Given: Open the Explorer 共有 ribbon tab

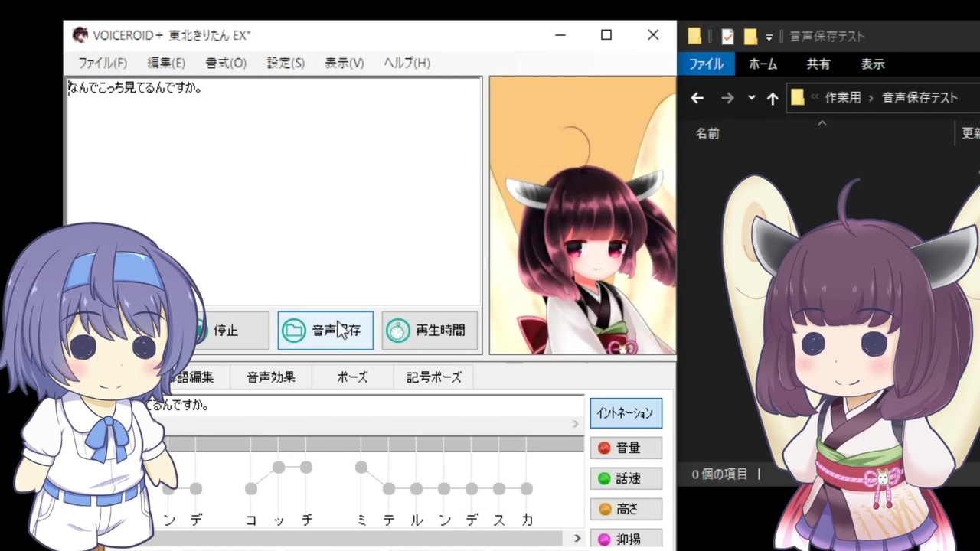Looking at the screenshot, I should (x=818, y=64).
